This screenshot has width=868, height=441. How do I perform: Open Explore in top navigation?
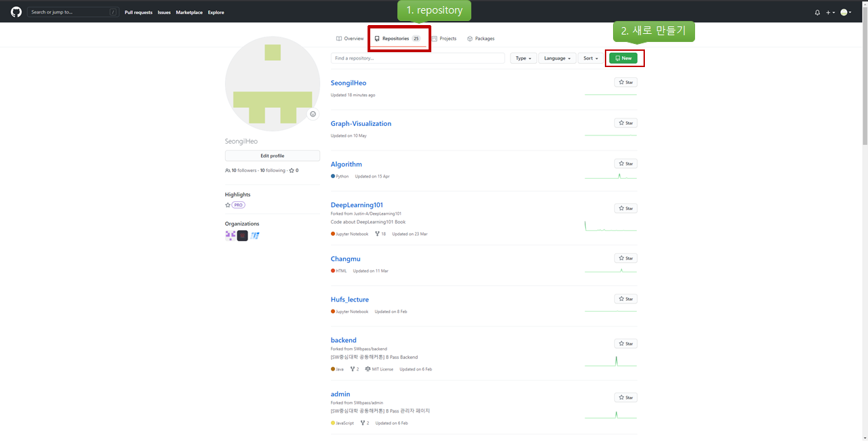click(216, 12)
